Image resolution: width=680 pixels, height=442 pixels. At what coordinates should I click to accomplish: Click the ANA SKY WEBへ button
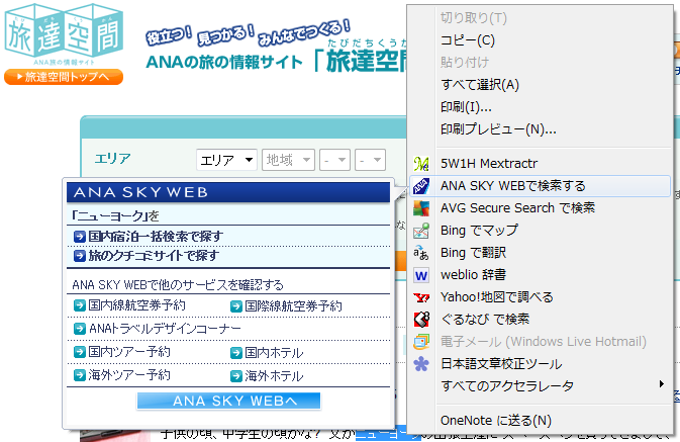229,401
